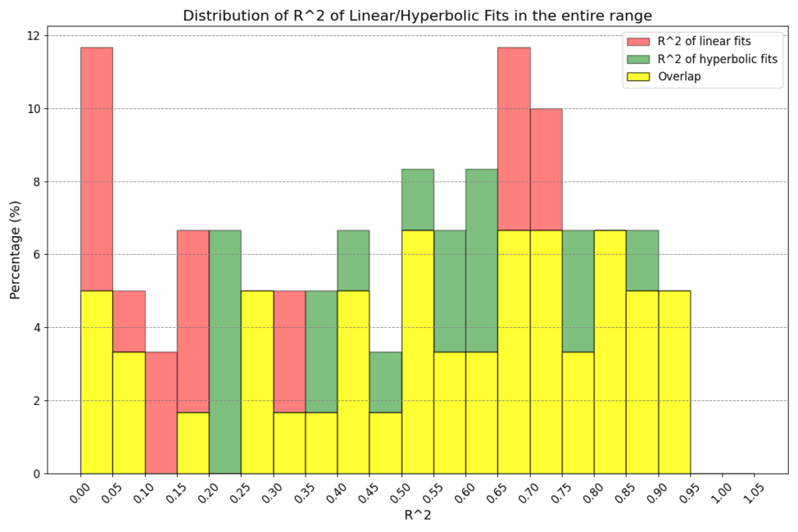Click the full green bar at 0.20–0.25
The height and width of the screenshot is (532, 798).
pos(225,352)
